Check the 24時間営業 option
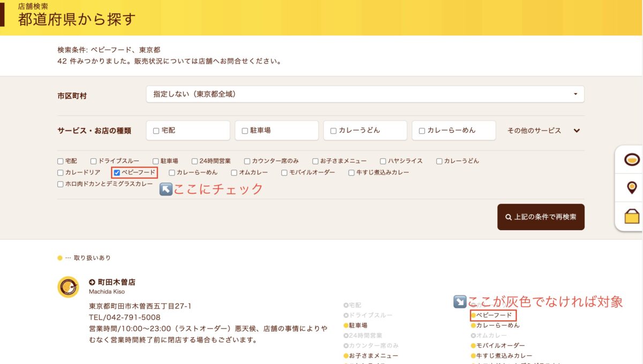 195,161
